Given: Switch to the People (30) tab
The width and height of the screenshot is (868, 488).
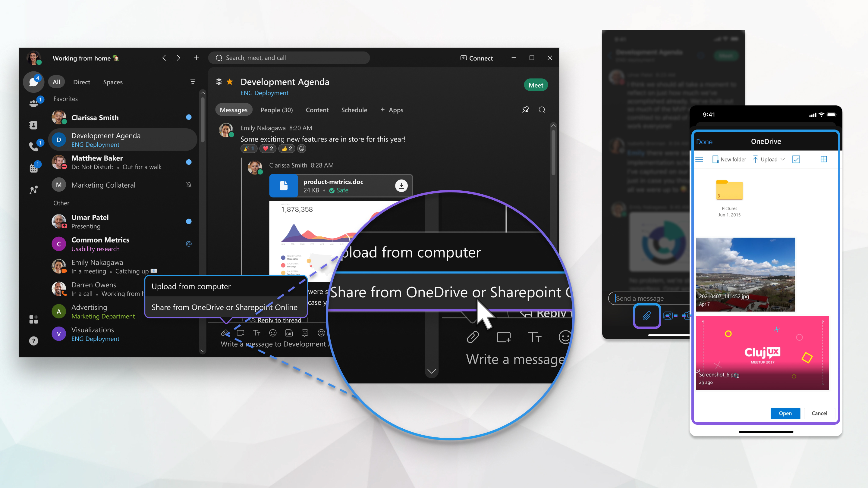Looking at the screenshot, I should (277, 110).
